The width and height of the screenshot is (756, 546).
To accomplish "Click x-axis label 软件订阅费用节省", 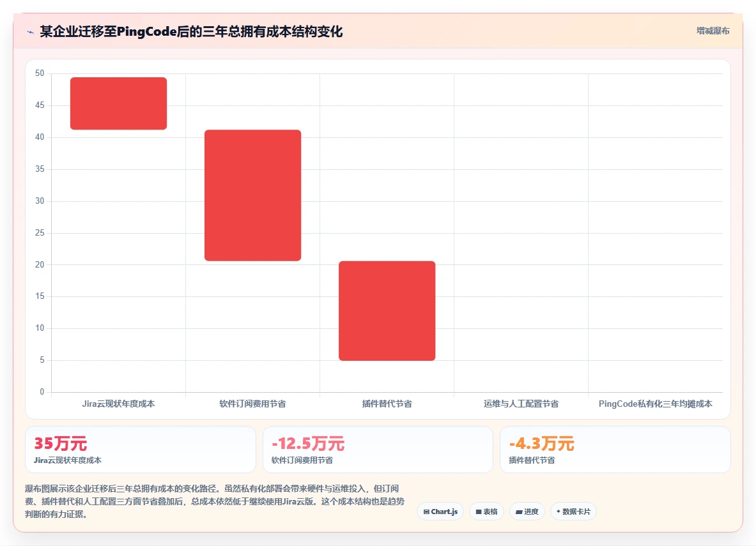I will [x=252, y=404].
